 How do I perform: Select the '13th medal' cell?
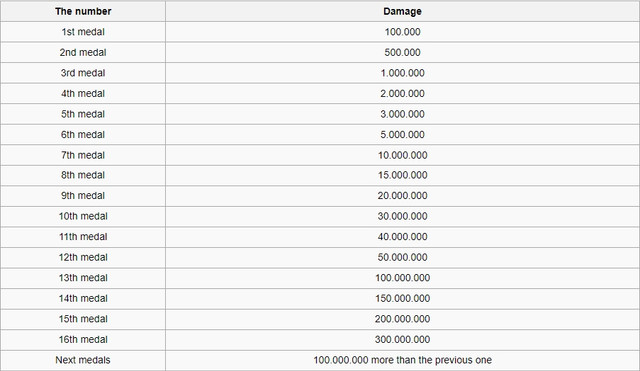(83, 278)
